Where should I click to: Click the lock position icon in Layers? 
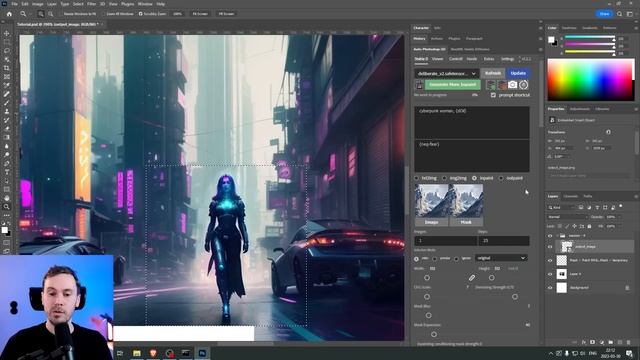pos(574,226)
